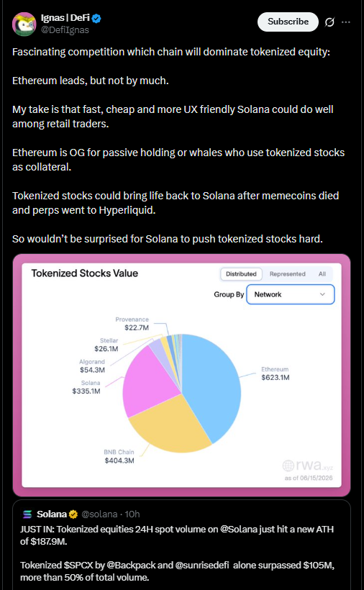The image size is (364, 590).
Task: Click the Solana logo avatar in quoted post
Action: (x=27, y=514)
